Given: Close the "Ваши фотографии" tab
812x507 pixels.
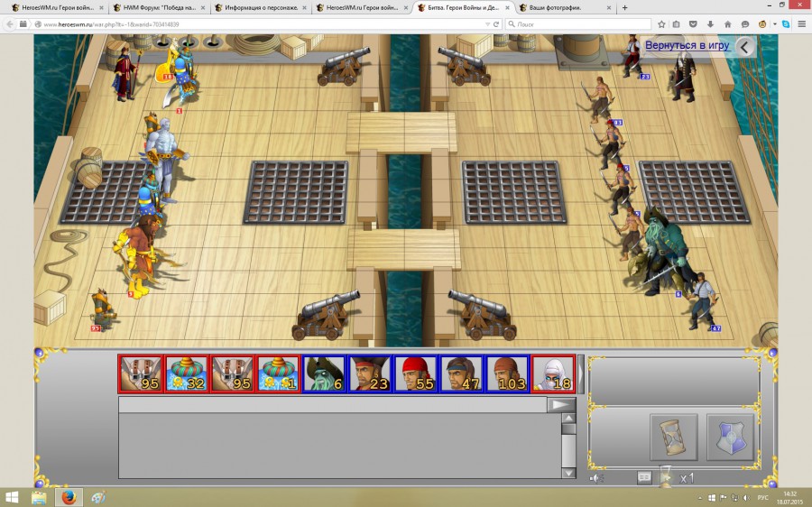Looking at the screenshot, I should 608,8.
